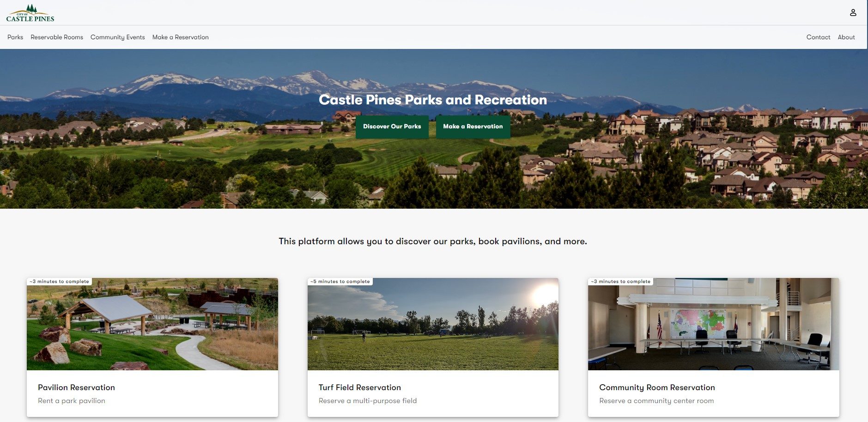The height and width of the screenshot is (422, 868).
Task: Open the community room photo thumbnail
Action: click(713, 324)
